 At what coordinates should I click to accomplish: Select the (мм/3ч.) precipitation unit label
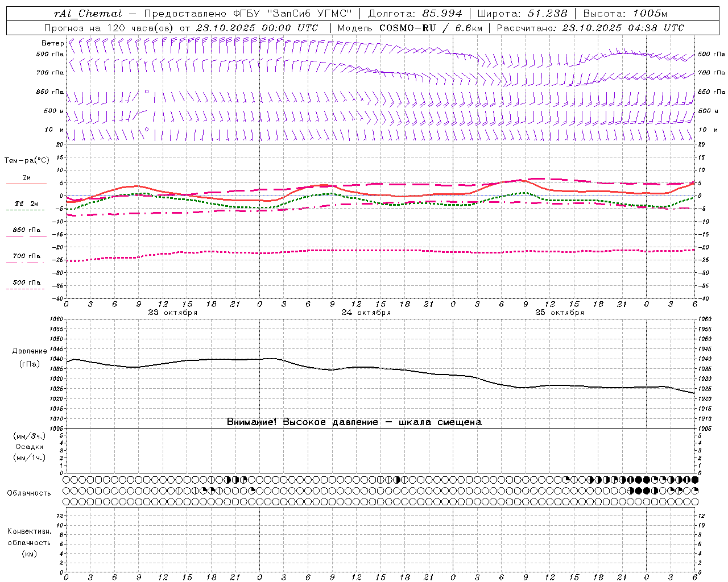point(30,436)
